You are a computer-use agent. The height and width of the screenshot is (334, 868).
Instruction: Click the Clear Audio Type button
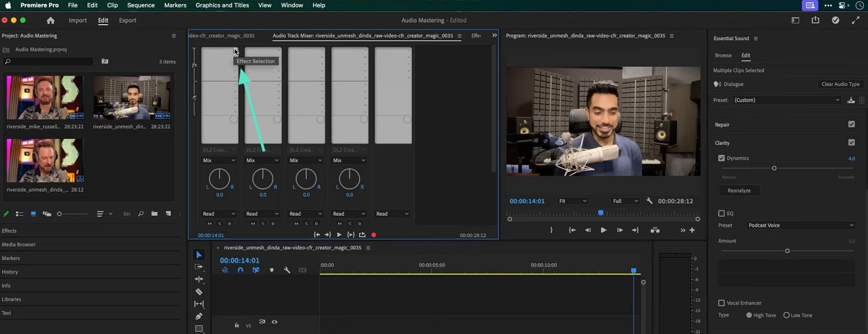840,84
